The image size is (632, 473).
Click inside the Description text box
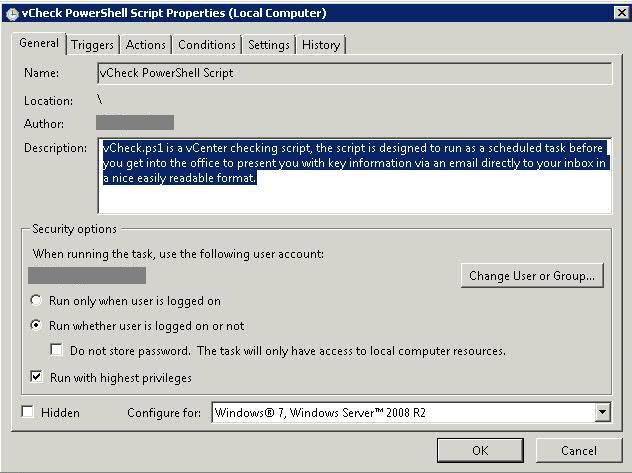coord(355,176)
